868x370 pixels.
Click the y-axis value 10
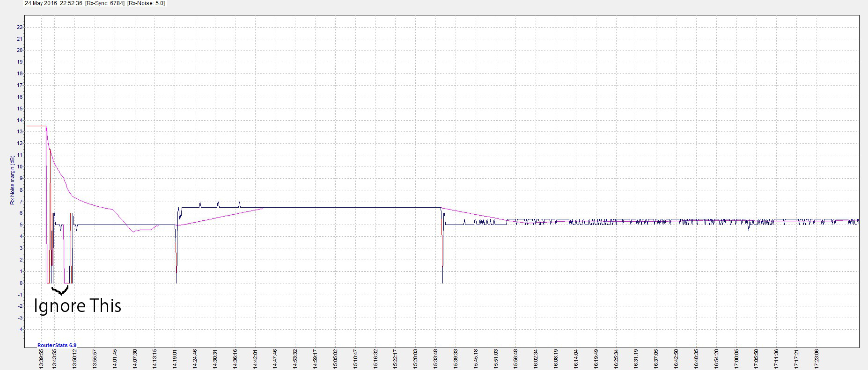(x=20, y=167)
